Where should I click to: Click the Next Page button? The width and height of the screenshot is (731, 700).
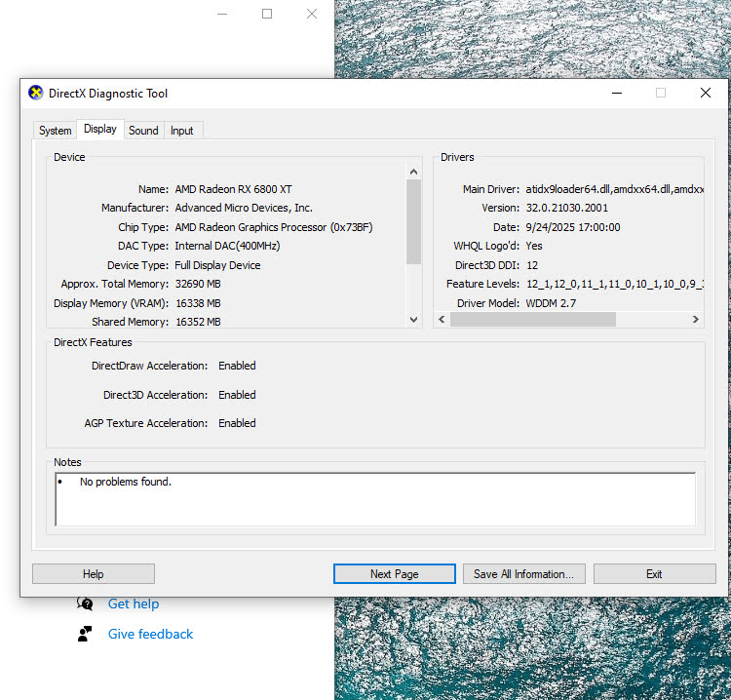tap(395, 574)
